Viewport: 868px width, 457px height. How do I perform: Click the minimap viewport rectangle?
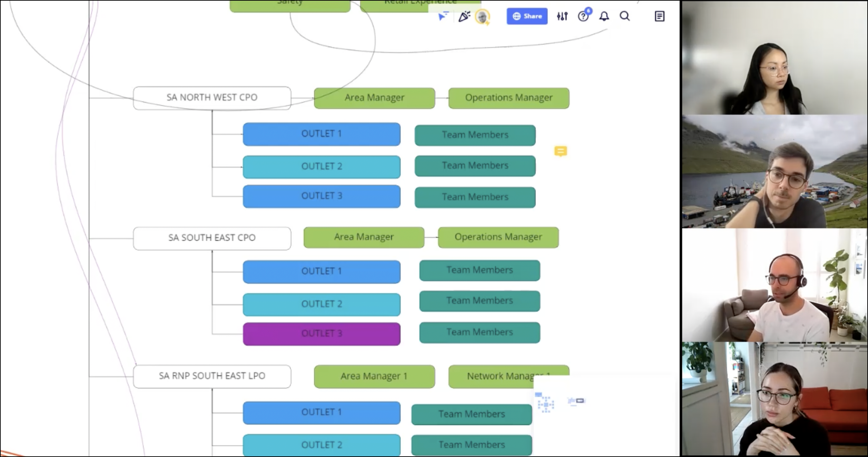[580, 400]
